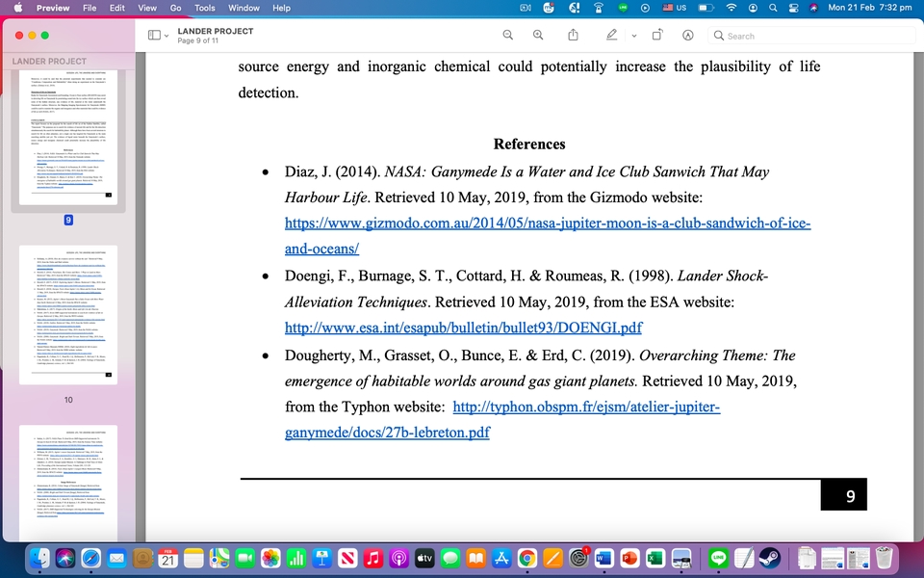This screenshot has width=924, height=578.
Task: Open Control Center in menu bar
Action: tap(793, 8)
